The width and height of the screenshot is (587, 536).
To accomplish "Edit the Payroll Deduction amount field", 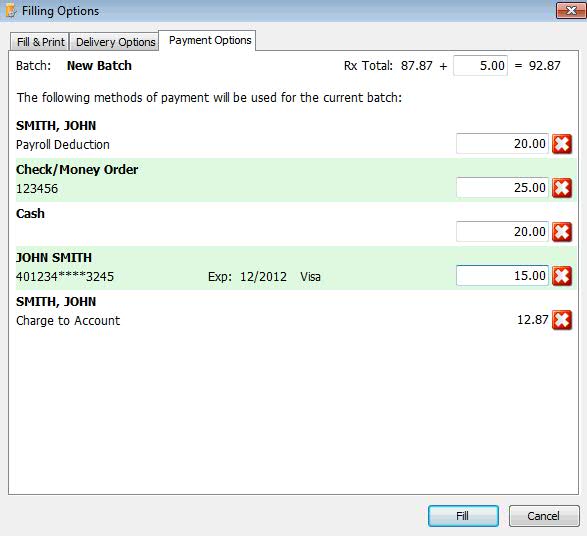I will click(502, 143).
